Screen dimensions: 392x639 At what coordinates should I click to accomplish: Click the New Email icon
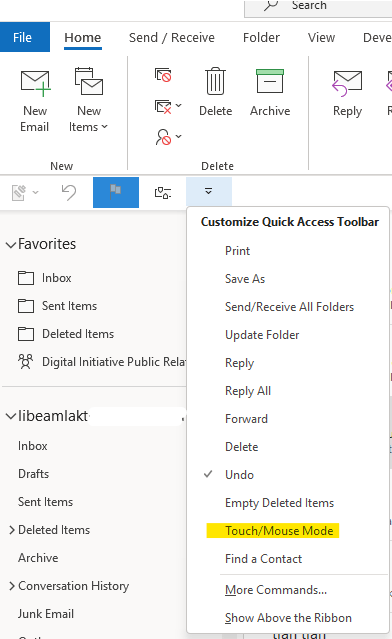[x=35, y=84]
